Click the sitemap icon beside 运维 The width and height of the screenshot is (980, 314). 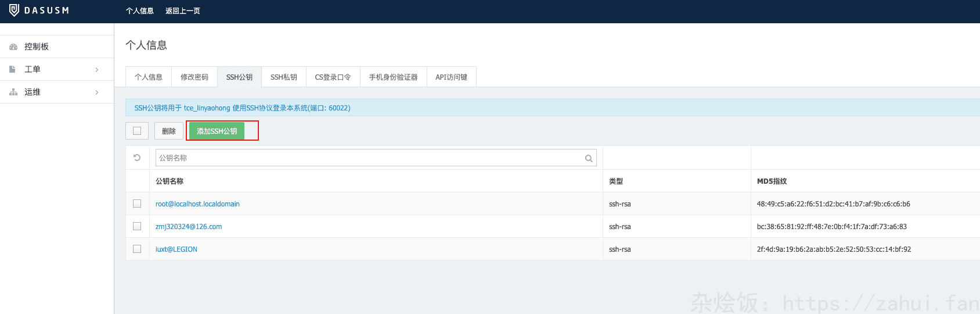13,92
